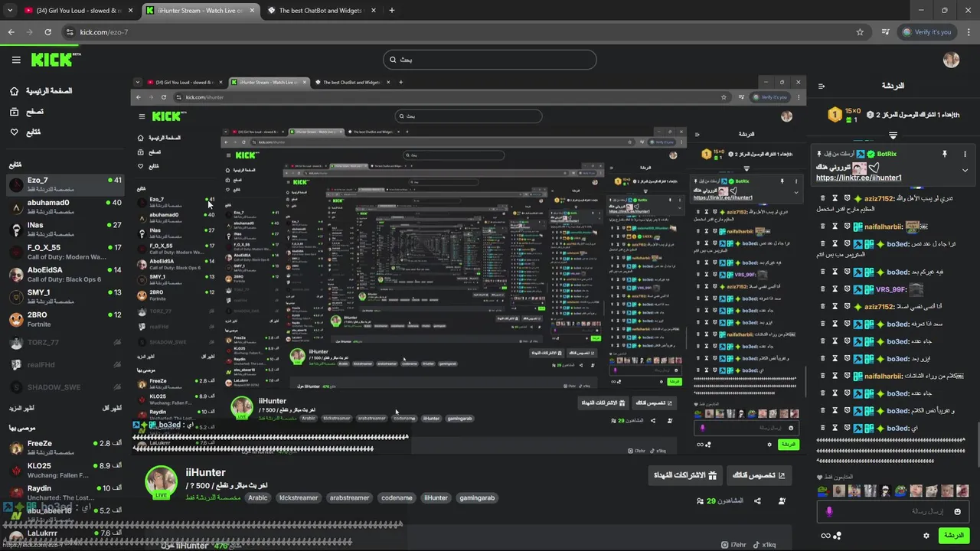
Task: Reload the page with the browser refresh button
Action: [47, 32]
